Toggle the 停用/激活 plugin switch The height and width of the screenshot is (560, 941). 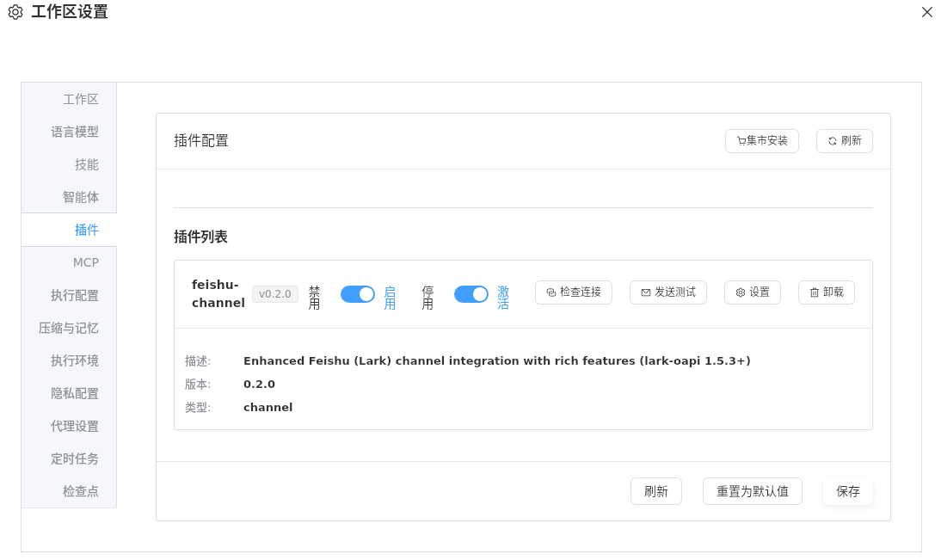[x=470, y=294]
